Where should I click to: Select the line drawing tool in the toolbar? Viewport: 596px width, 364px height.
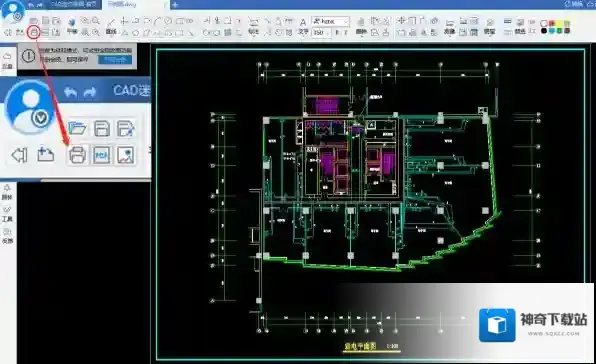[x=111, y=21]
